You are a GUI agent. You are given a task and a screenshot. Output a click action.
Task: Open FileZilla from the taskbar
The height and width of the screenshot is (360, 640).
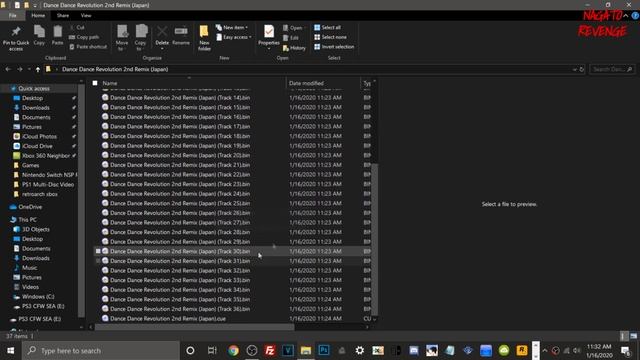tap(270, 350)
